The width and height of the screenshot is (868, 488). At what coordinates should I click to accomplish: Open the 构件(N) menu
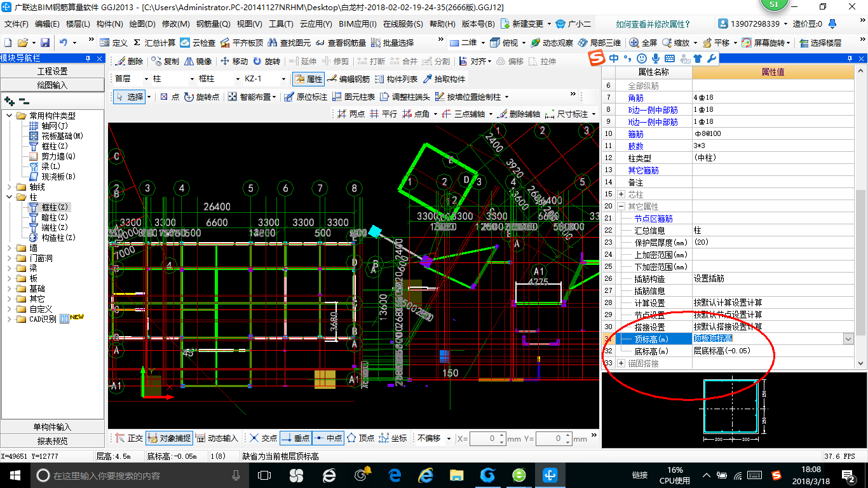pos(110,24)
